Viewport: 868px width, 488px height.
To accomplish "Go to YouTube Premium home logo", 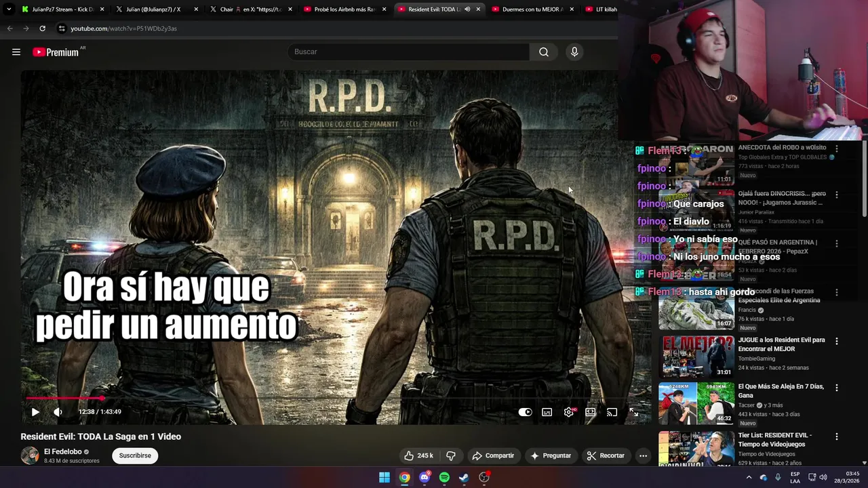I will (57, 52).
